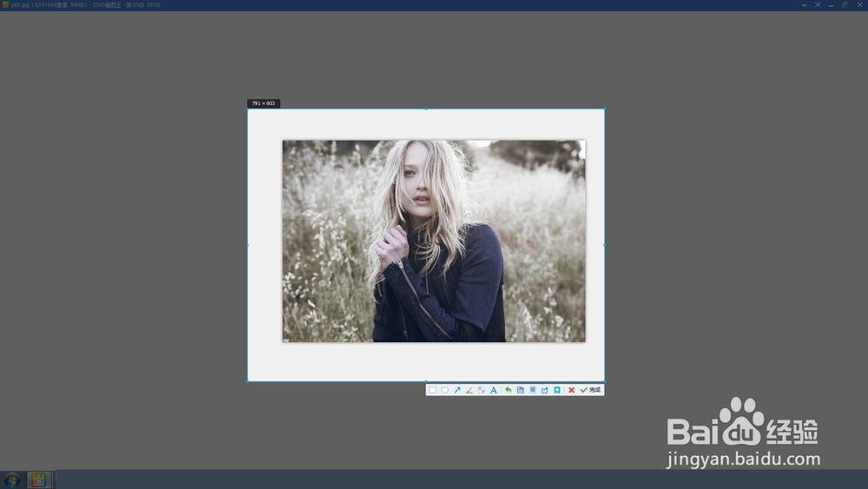
Task: Open the 2345 picture viewer taskbar item
Action: coord(39,479)
